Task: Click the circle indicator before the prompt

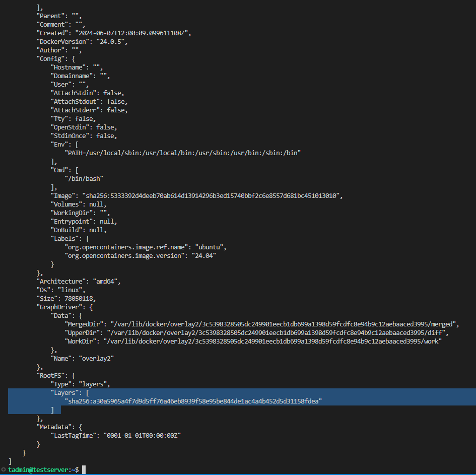Action: point(4,469)
